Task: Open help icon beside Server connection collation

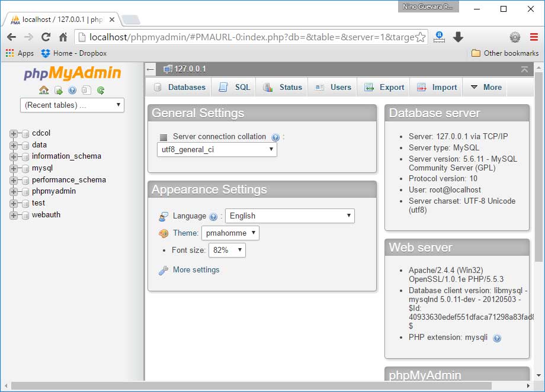Action: pyautogui.click(x=275, y=137)
